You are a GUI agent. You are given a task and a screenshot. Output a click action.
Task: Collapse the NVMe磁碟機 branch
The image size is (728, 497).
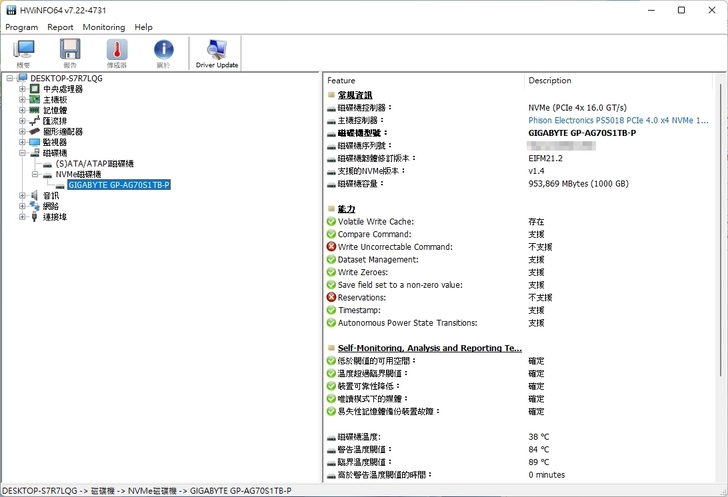34,174
